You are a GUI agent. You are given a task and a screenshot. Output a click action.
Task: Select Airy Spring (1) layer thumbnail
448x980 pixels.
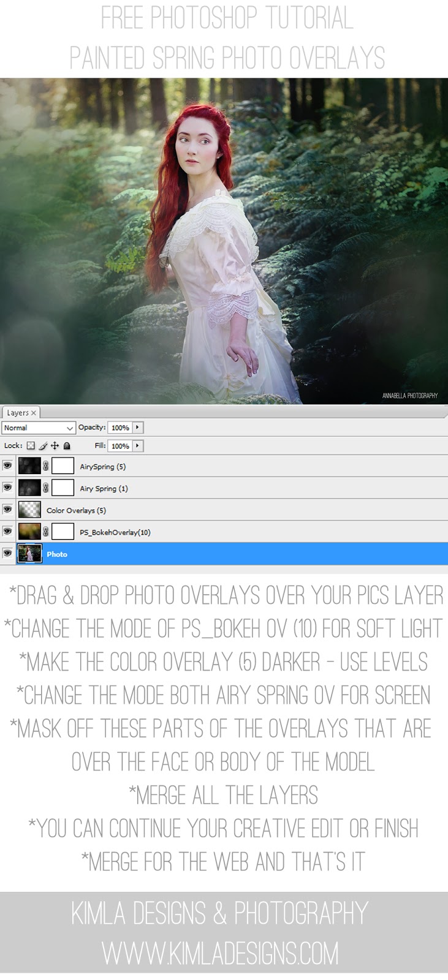coord(29,488)
